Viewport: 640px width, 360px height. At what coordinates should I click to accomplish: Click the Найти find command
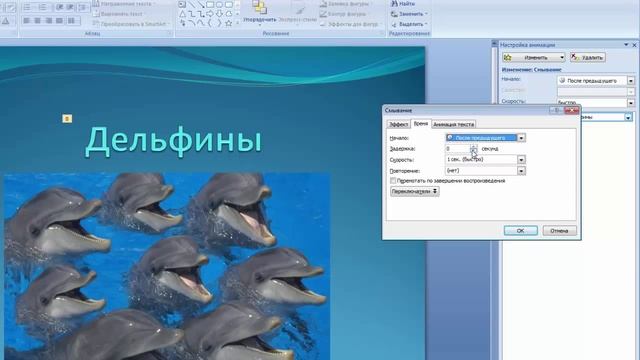[x=403, y=4]
